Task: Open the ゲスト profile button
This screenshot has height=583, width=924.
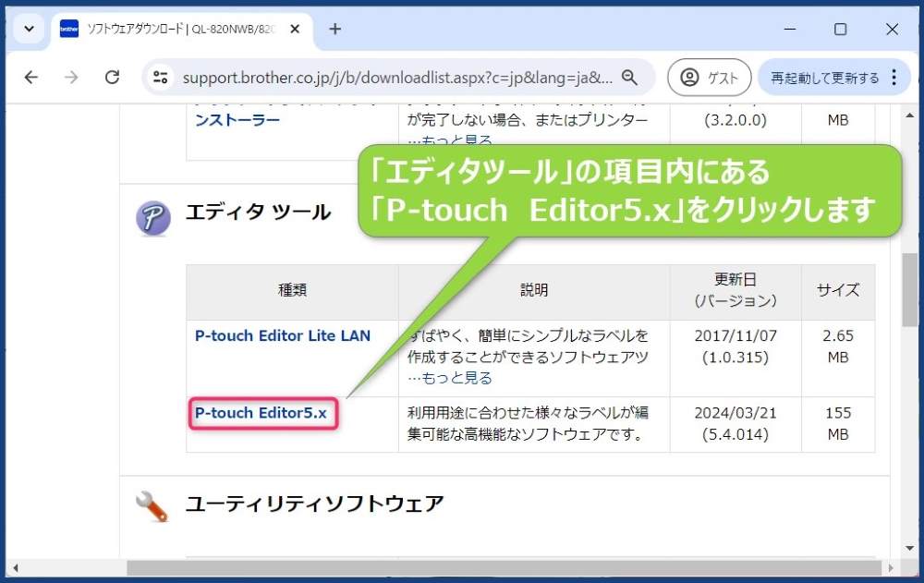Action: pyautogui.click(x=709, y=78)
